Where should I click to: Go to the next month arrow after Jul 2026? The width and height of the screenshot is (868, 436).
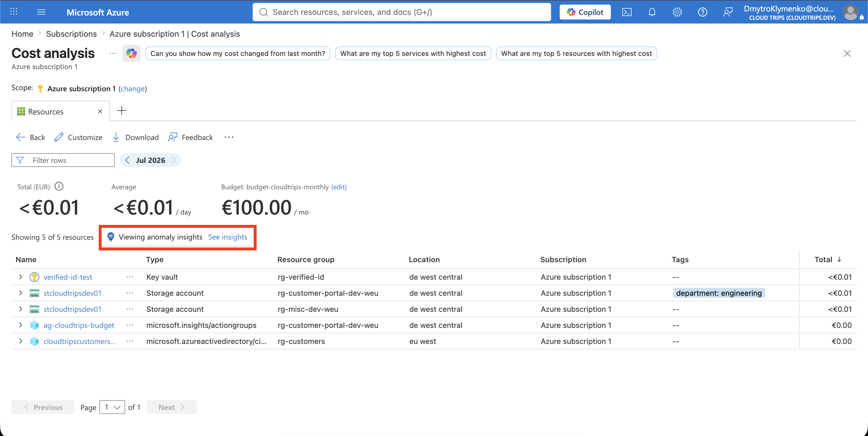click(x=174, y=160)
